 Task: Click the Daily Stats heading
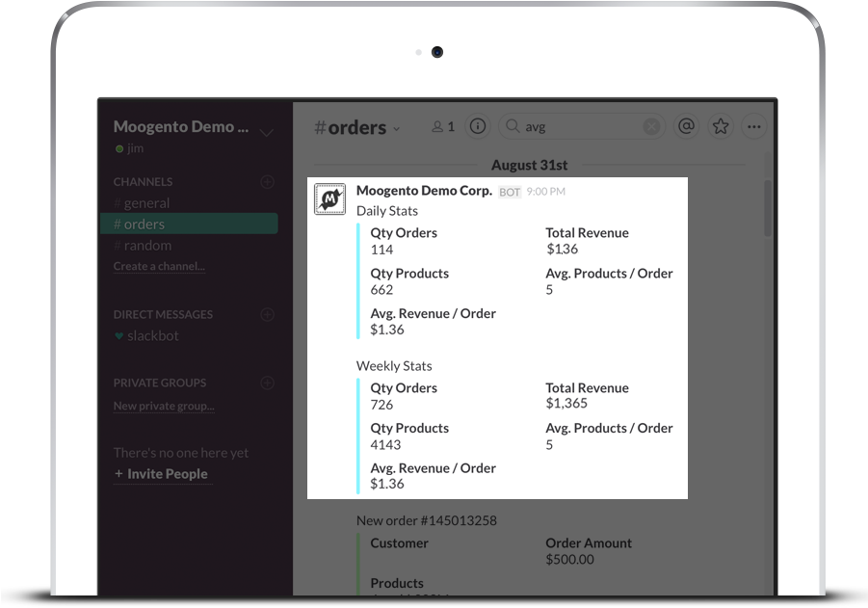pos(387,211)
